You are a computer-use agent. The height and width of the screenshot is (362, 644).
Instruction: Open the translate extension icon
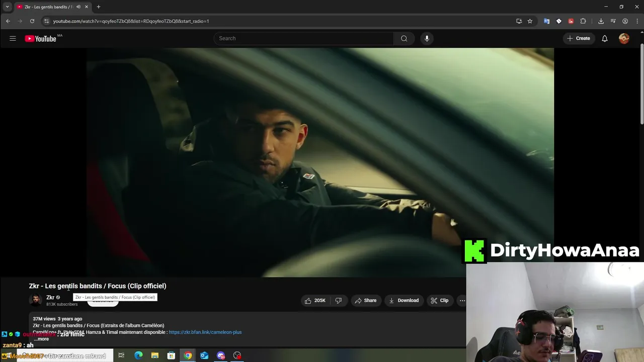pos(546,21)
